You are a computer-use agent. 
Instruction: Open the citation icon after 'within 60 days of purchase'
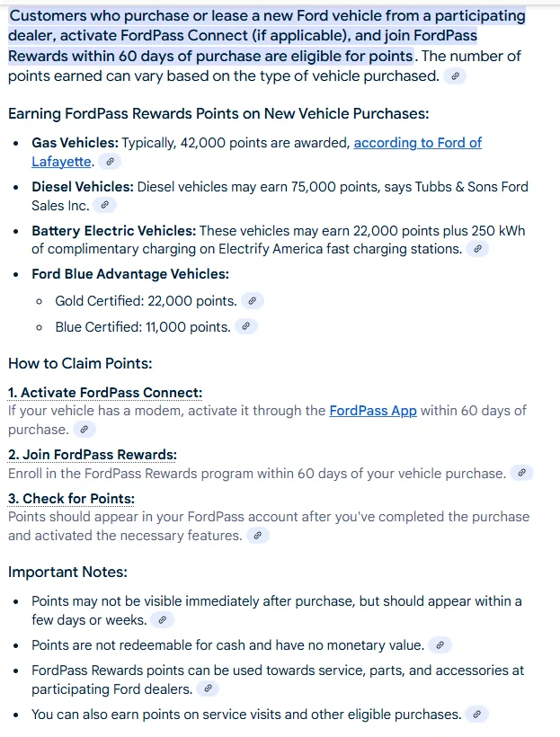pos(84,429)
